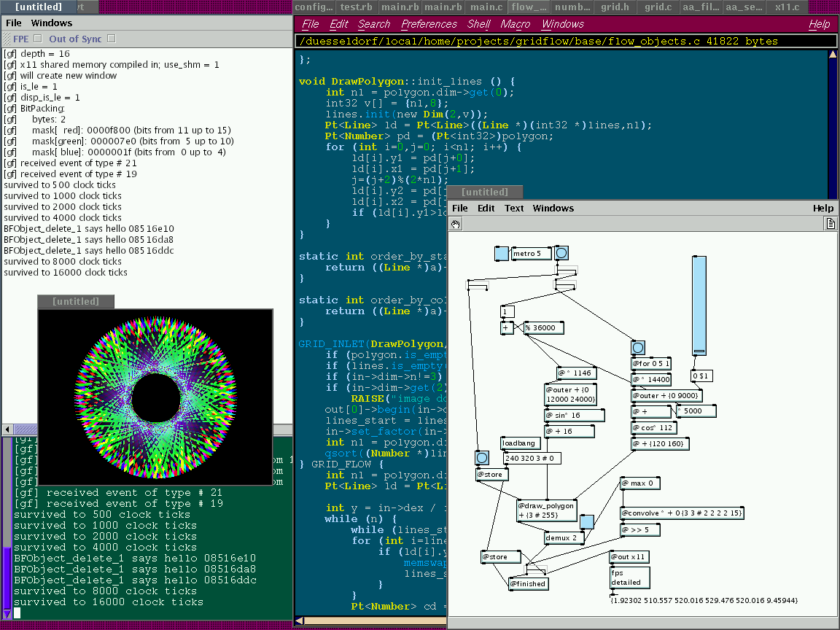
Task: Tick the Out of Sync checkbox
Action: pos(112,39)
